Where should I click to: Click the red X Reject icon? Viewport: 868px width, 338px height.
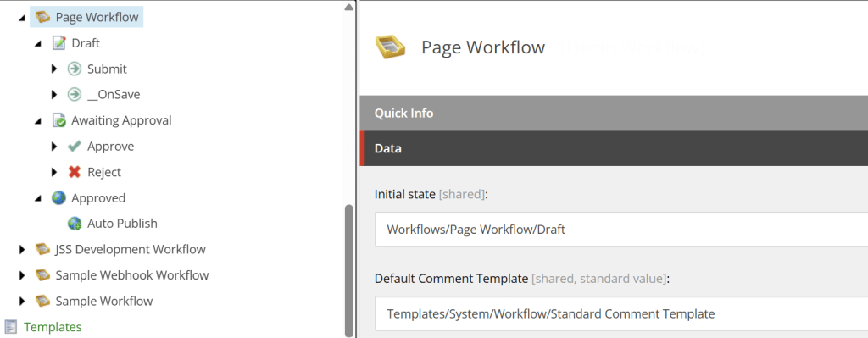pos(75,172)
